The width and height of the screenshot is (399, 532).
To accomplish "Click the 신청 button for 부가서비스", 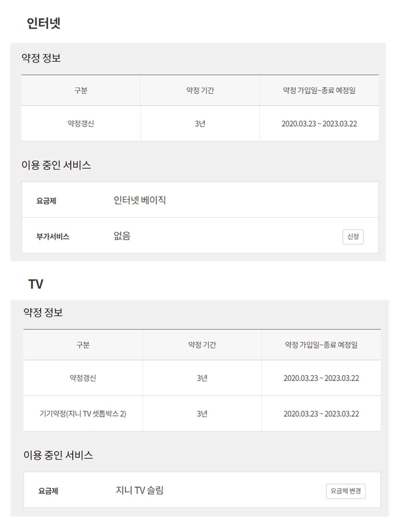I will click(353, 237).
